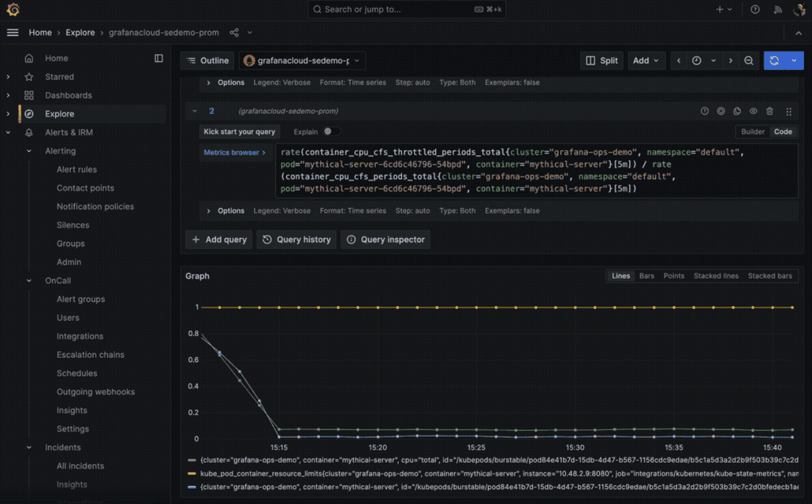
Task: Open the Query inspector
Action: point(385,239)
